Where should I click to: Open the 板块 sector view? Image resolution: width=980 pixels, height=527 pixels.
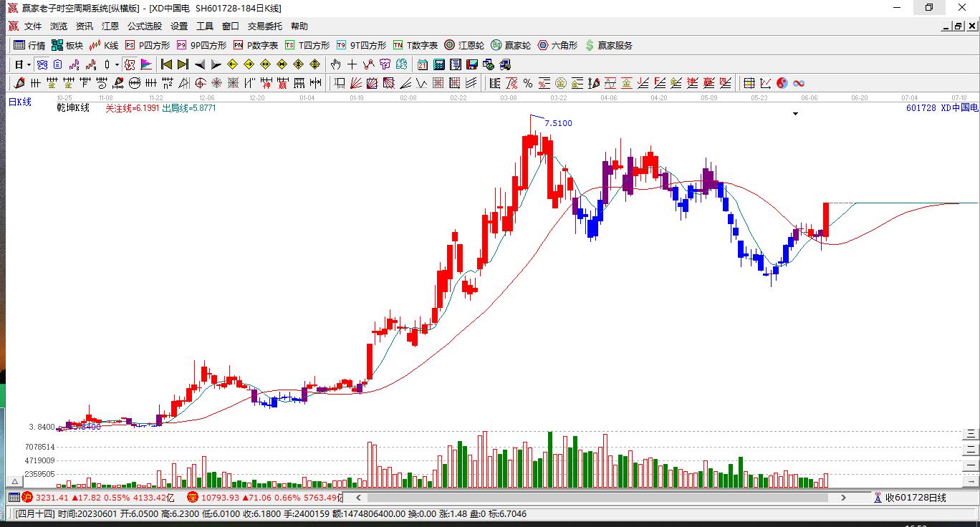pyautogui.click(x=67, y=45)
